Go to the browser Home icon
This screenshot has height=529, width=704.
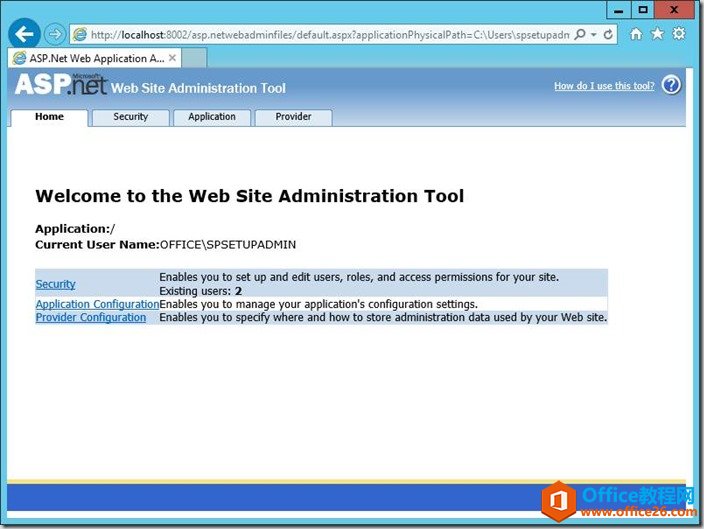(636, 34)
